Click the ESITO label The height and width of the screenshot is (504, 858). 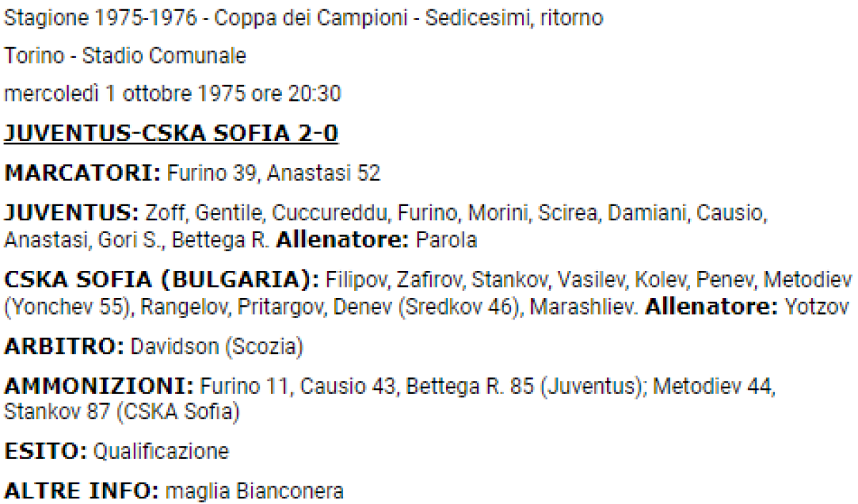[x=45, y=452]
